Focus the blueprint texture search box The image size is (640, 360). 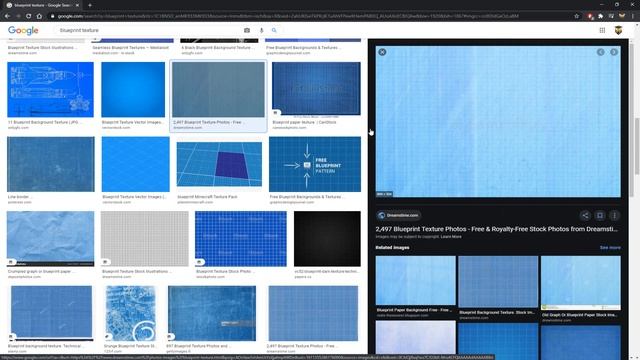149,30
